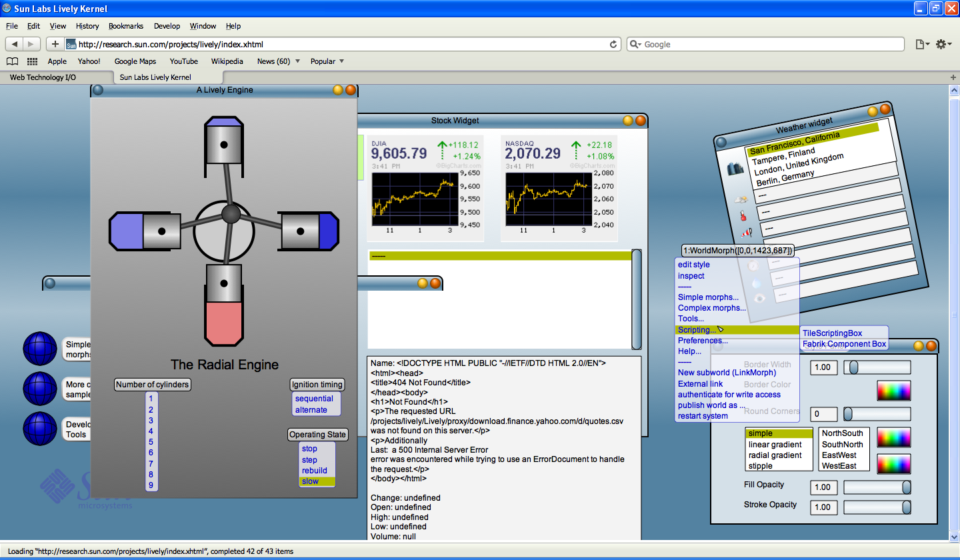Open the Bookmarks menu
This screenshot has height=560, width=960.
pyautogui.click(x=126, y=26)
